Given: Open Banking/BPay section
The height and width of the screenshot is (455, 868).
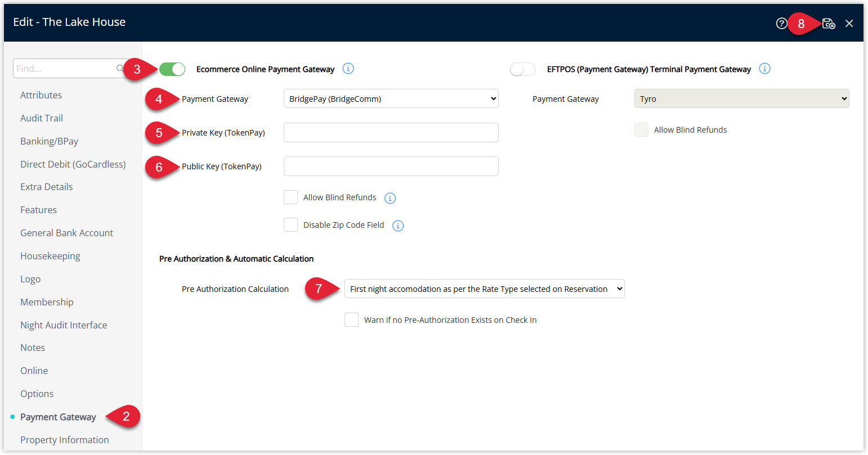Looking at the screenshot, I should [50, 141].
